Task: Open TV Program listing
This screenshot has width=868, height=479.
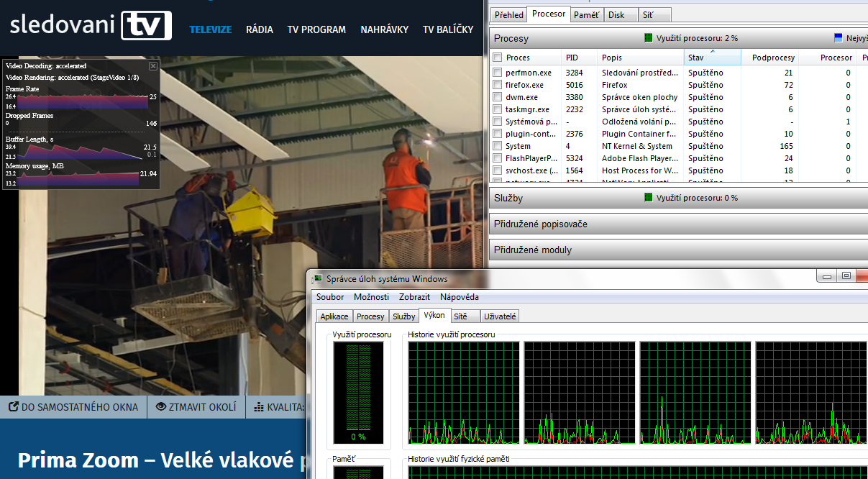Action: click(316, 29)
